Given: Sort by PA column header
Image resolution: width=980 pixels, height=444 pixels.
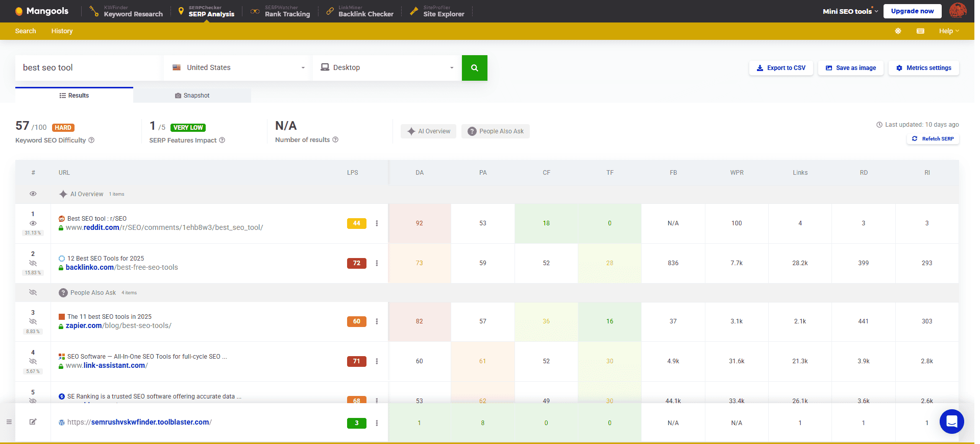Looking at the screenshot, I should [483, 173].
